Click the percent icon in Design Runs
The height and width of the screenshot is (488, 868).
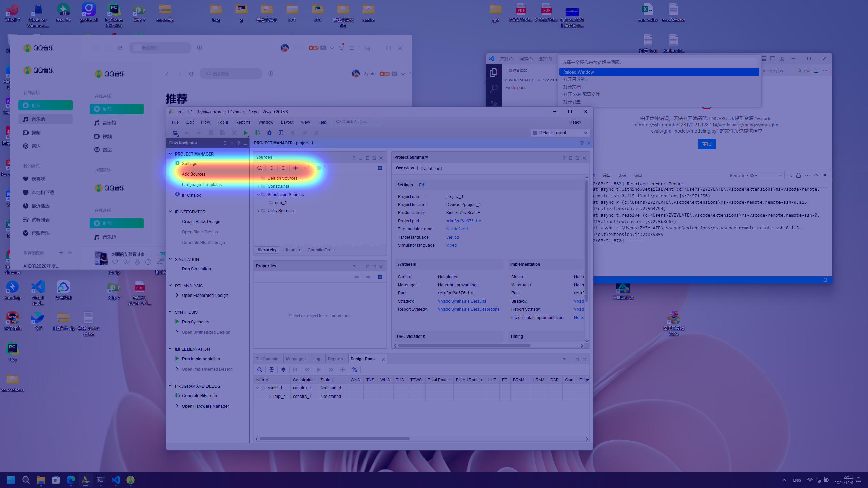coord(355,370)
